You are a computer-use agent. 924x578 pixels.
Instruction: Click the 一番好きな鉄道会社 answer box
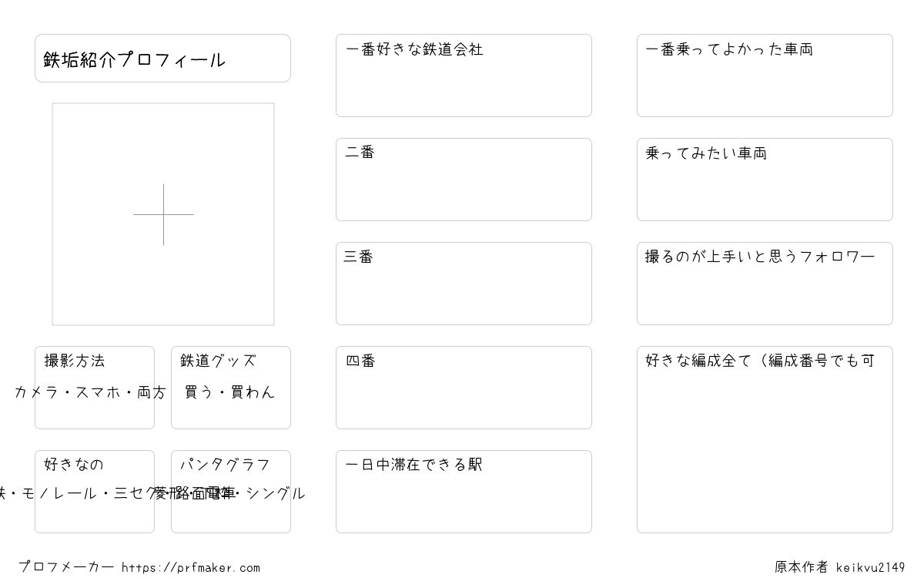[x=464, y=76]
